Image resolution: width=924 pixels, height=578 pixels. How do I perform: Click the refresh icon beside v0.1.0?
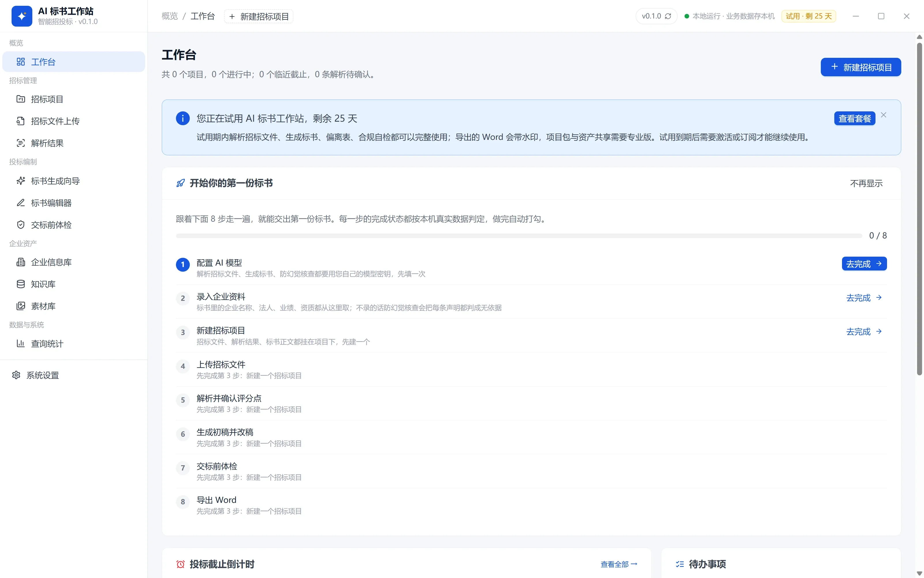[x=668, y=16]
